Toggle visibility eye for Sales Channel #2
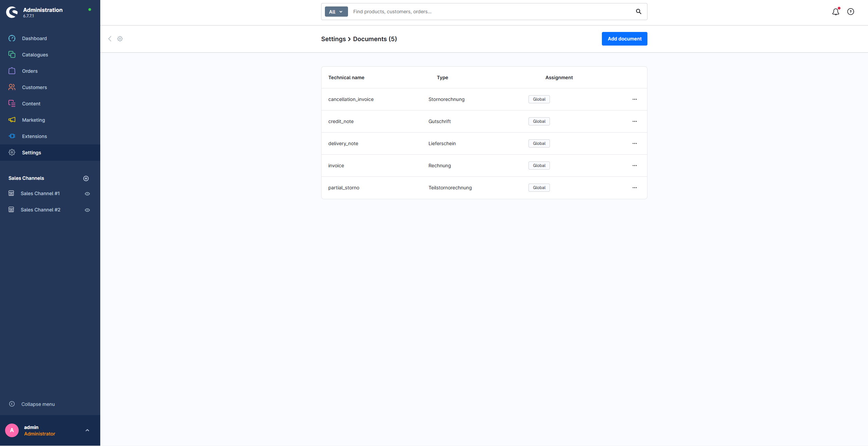The image size is (868, 446). click(87, 210)
